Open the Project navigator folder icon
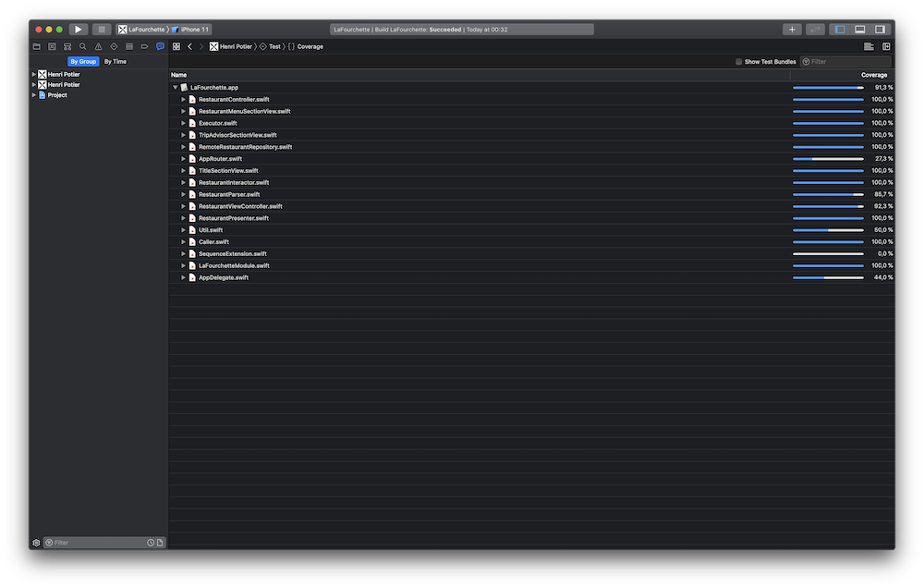Image resolution: width=924 pixels, height=588 pixels. pyautogui.click(x=37, y=46)
